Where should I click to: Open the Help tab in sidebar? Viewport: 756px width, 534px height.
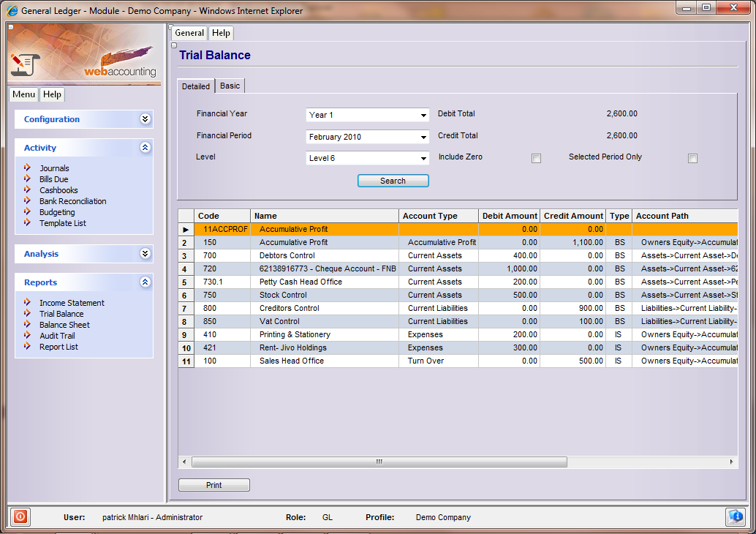pos(52,94)
